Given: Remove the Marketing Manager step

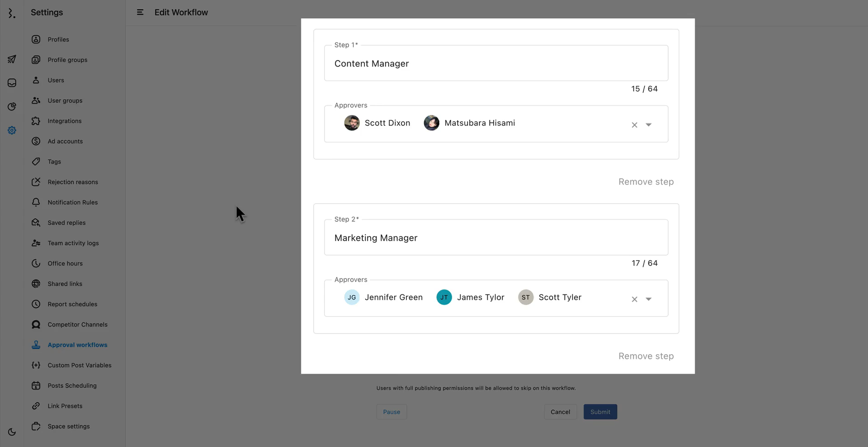Looking at the screenshot, I should [646, 356].
